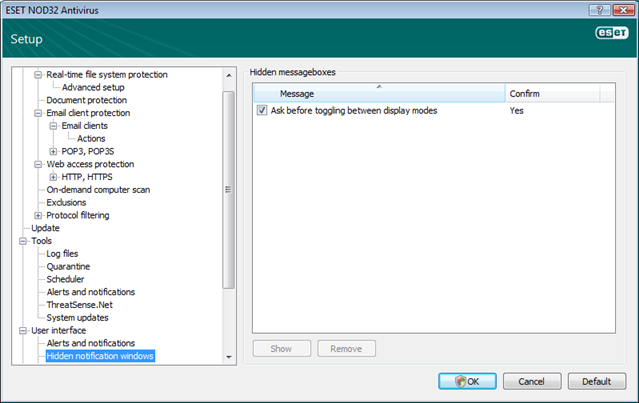Click the Yes value in Confirm column

516,110
